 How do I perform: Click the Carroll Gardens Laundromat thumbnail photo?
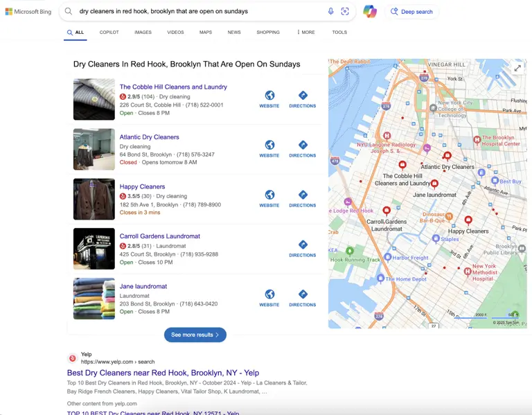coord(94,249)
